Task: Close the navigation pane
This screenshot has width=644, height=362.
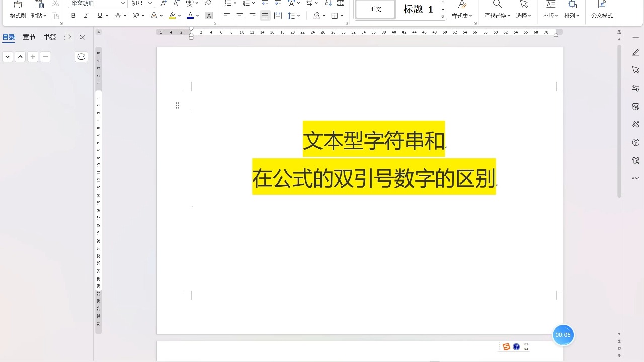Action: [83, 37]
